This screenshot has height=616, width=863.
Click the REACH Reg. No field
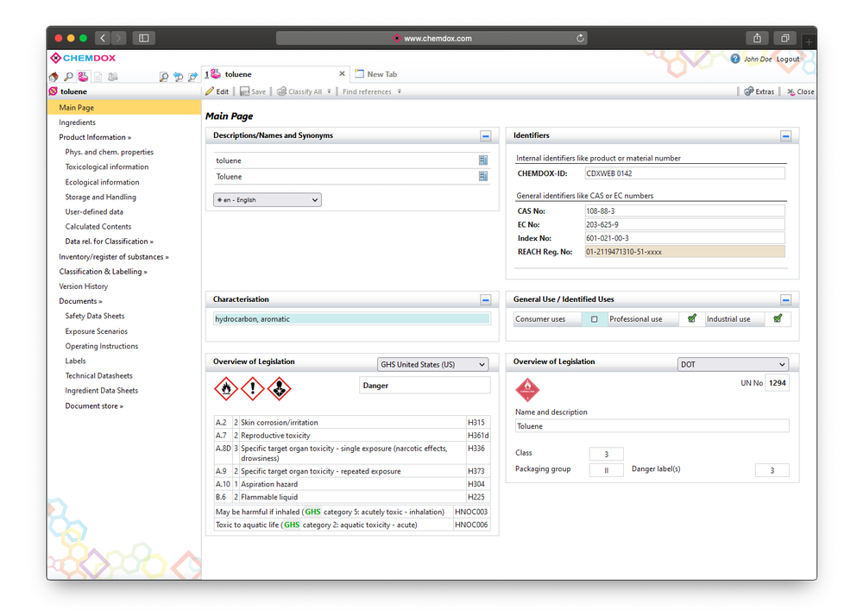(684, 252)
